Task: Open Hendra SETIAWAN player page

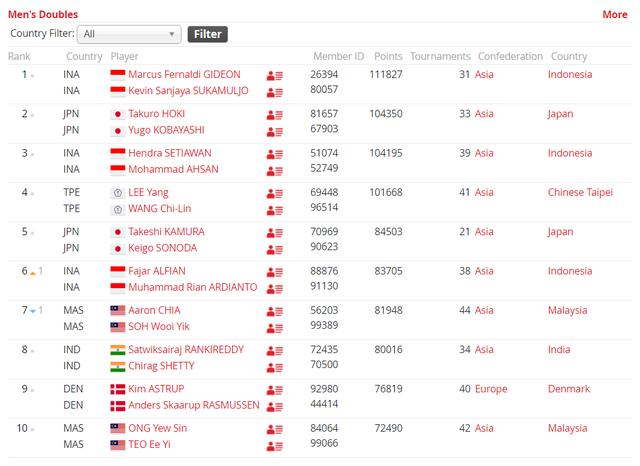Action: 170,153
